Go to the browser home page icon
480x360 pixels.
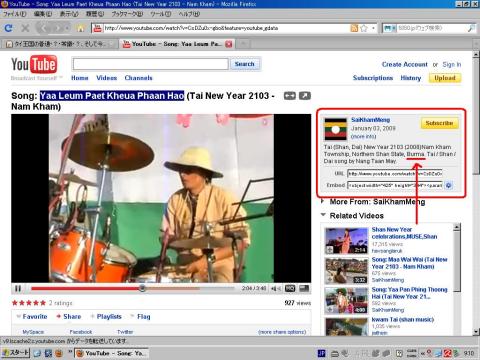point(80,28)
